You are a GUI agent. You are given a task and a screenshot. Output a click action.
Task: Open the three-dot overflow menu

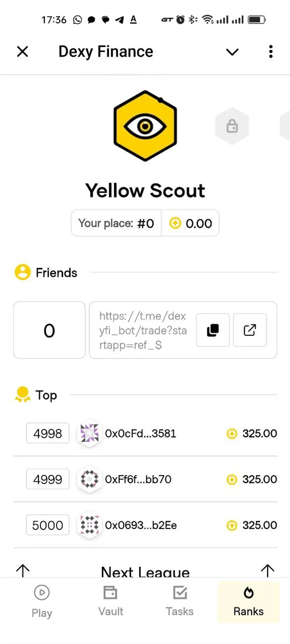click(270, 52)
